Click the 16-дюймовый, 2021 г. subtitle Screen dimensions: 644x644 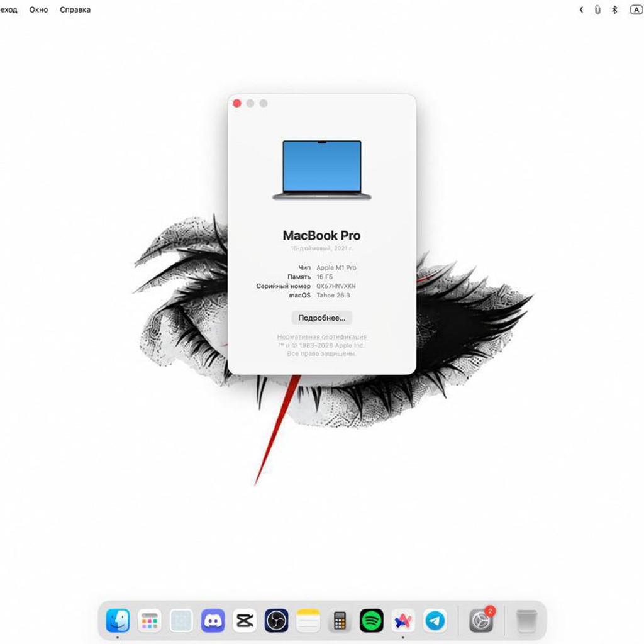tap(321, 248)
